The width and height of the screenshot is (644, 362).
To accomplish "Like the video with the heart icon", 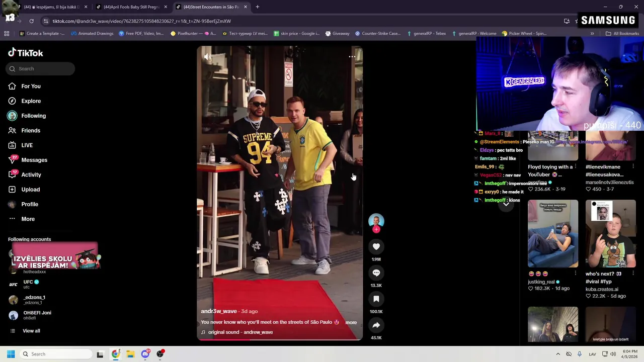I will coord(376,246).
